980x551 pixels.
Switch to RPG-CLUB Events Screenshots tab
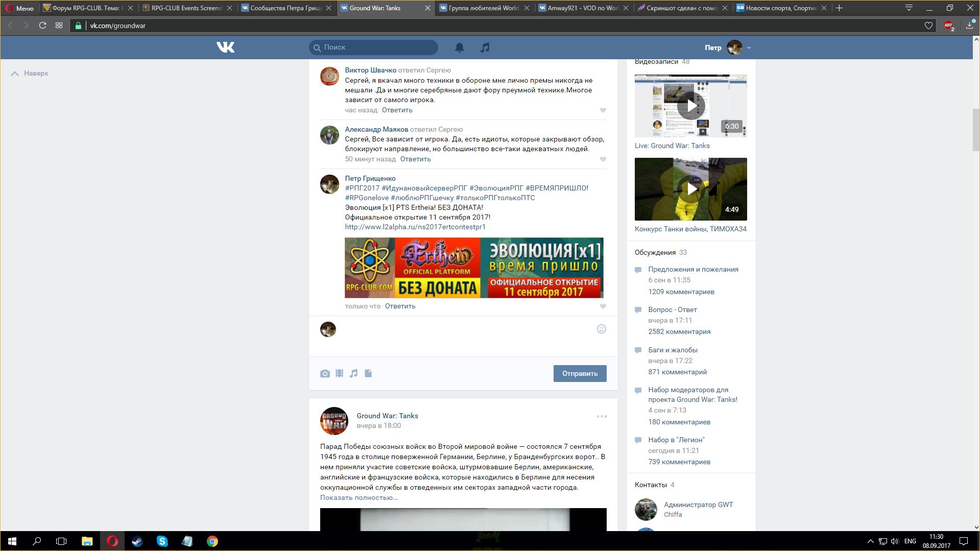point(186,8)
